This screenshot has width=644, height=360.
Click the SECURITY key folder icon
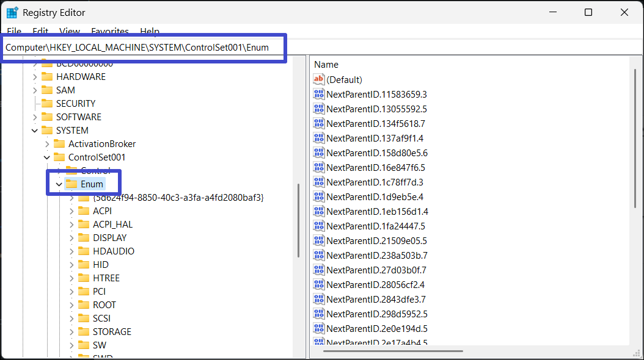pyautogui.click(x=47, y=104)
